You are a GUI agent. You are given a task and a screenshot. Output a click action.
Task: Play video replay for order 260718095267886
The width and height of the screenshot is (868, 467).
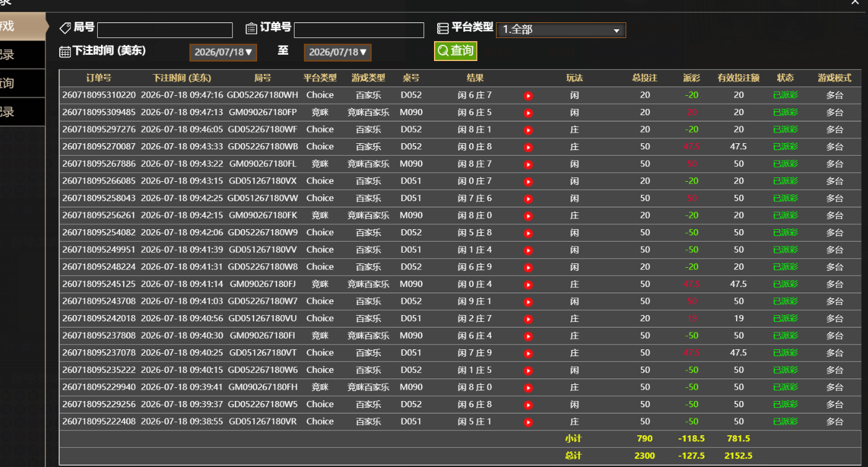point(528,164)
